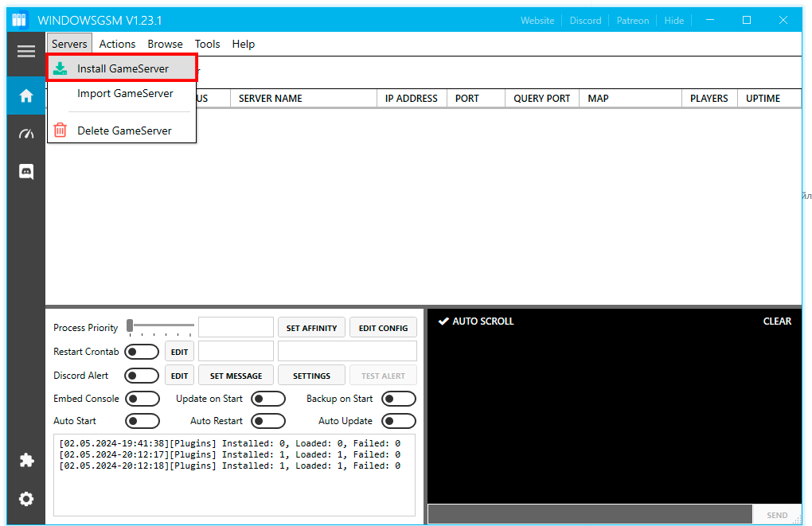Click the console command input field
This screenshot has width=812, height=526.
[590, 515]
